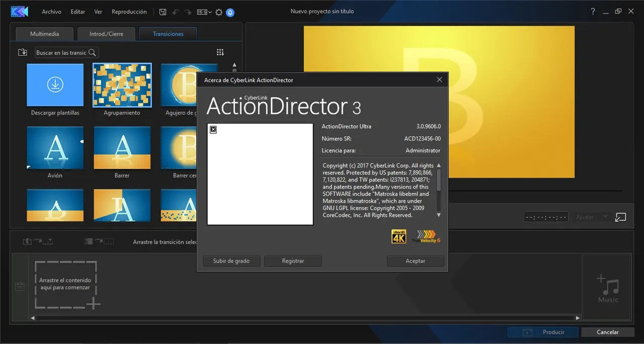Click the preview timecode field

(546, 217)
